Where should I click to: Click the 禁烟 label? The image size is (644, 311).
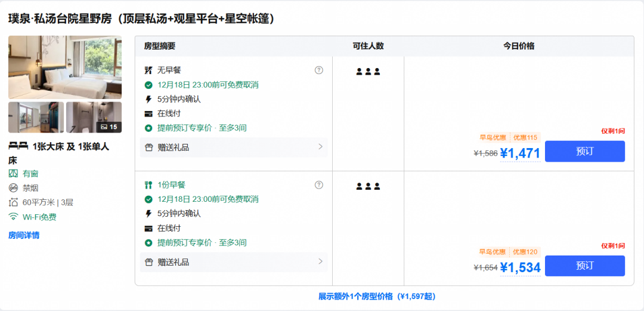coord(30,188)
